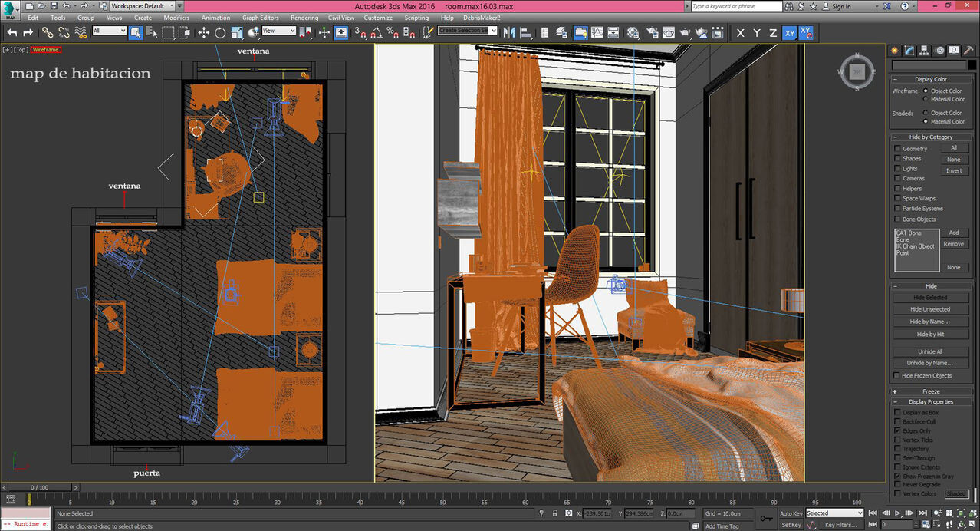
Task: Activate the Rotate tool in toolbar
Action: click(220, 32)
